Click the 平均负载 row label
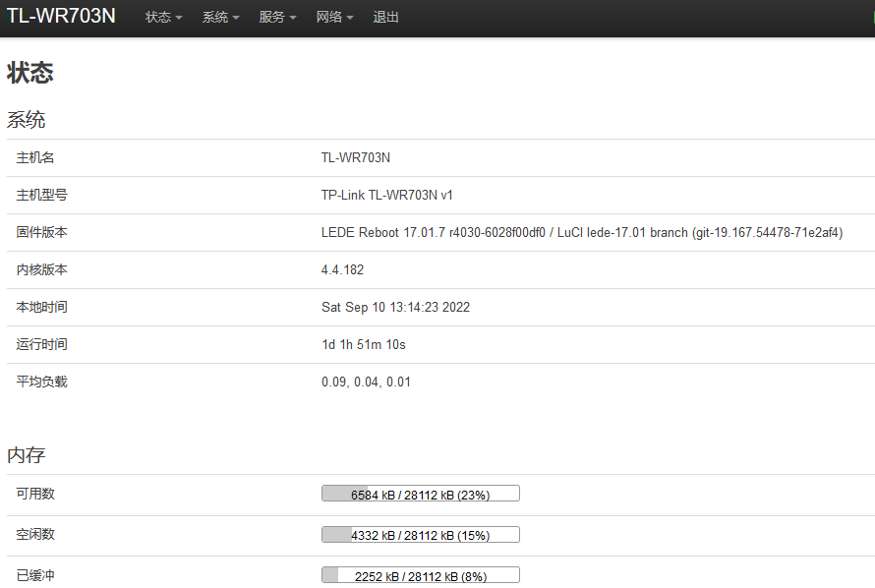The height and width of the screenshot is (588, 875). tap(42, 382)
